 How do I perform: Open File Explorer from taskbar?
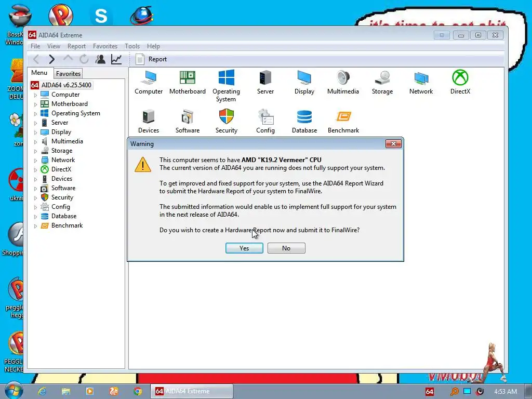66,391
